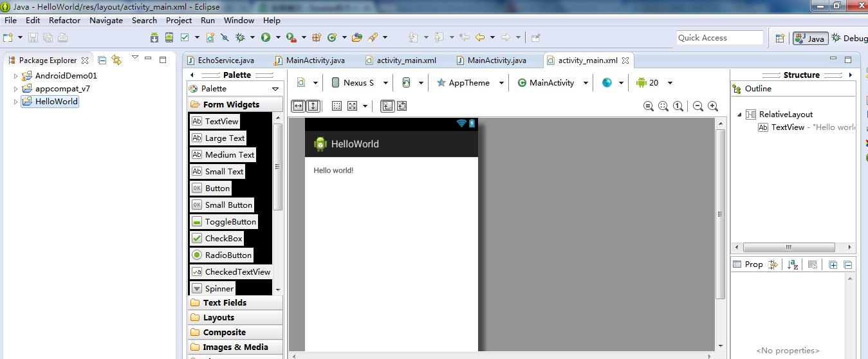The height and width of the screenshot is (359, 868).
Task: Click the New Java Package icon
Action: click(x=316, y=38)
